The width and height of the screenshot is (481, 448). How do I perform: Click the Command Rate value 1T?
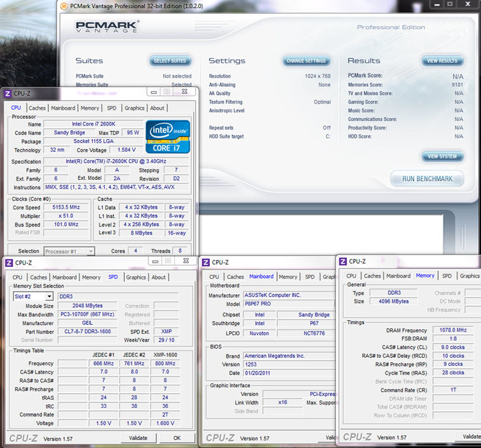(x=453, y=390)
